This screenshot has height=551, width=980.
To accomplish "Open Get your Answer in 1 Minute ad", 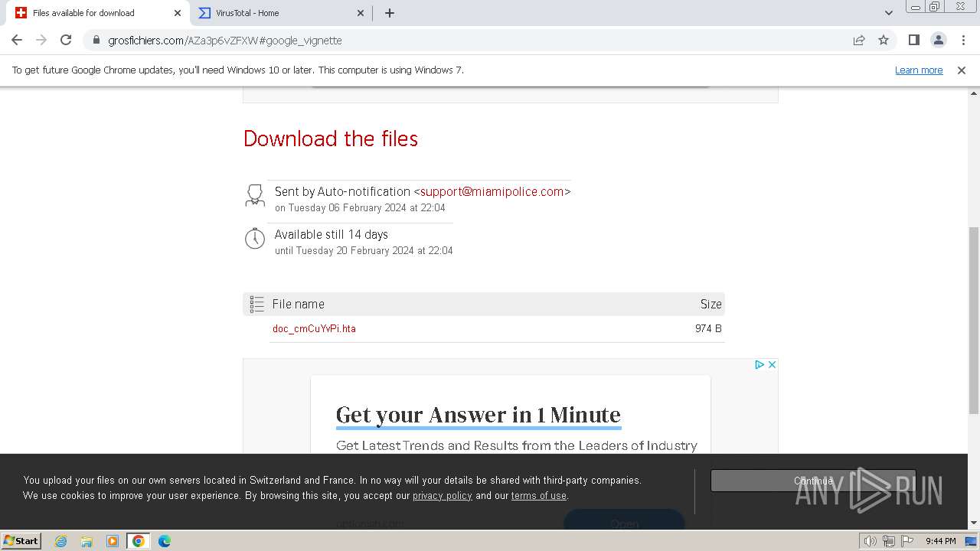I will [x=479, y=414].
